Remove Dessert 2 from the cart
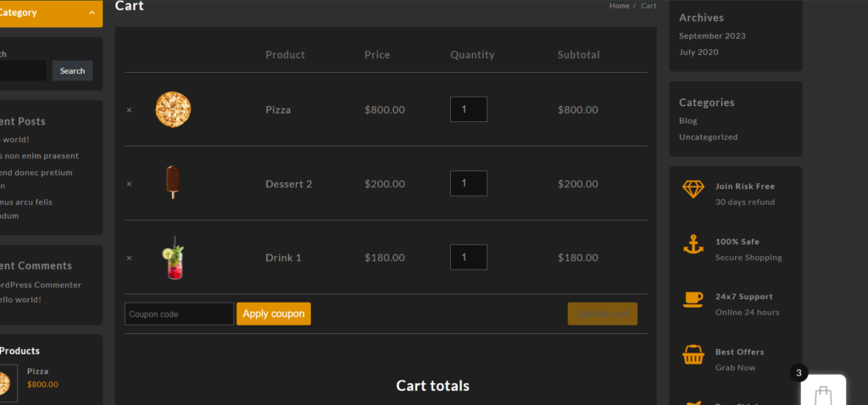This screenshot has width=868, height=405. click(x=129, y=184)
